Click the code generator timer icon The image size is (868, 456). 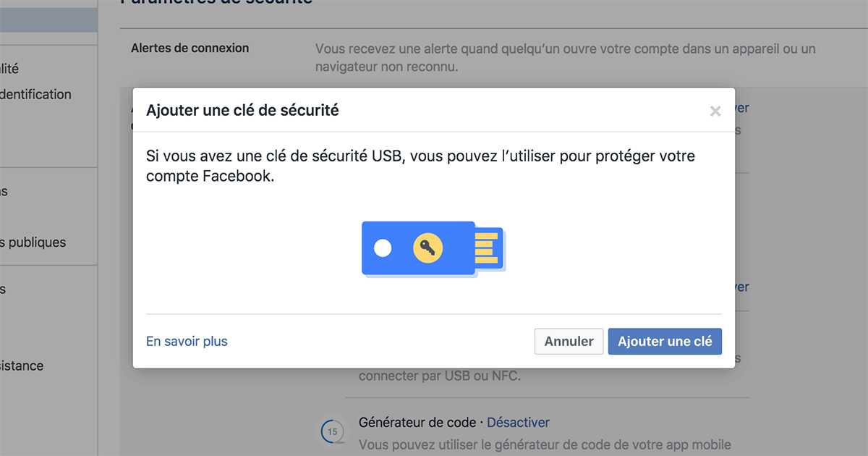coord(332,431)
